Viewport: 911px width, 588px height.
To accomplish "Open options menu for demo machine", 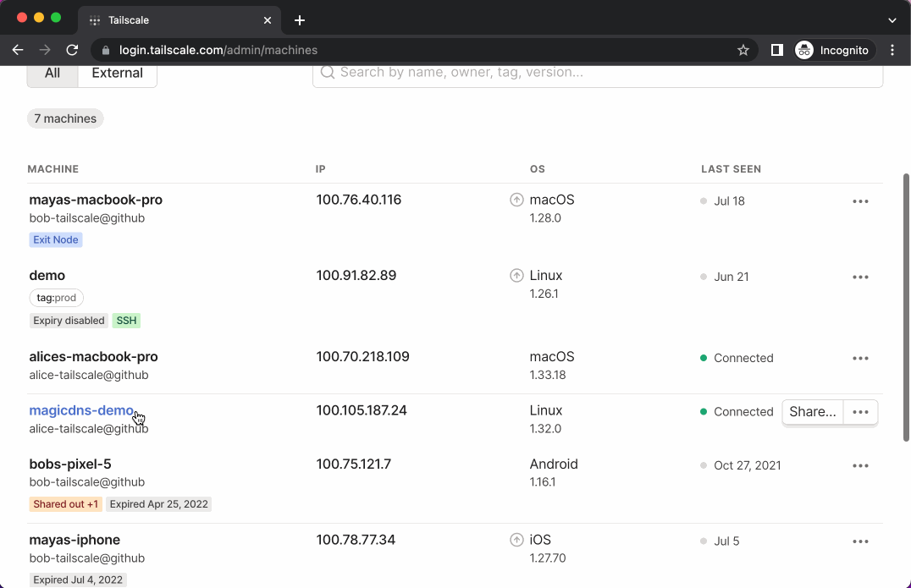I will click(860, 277).
